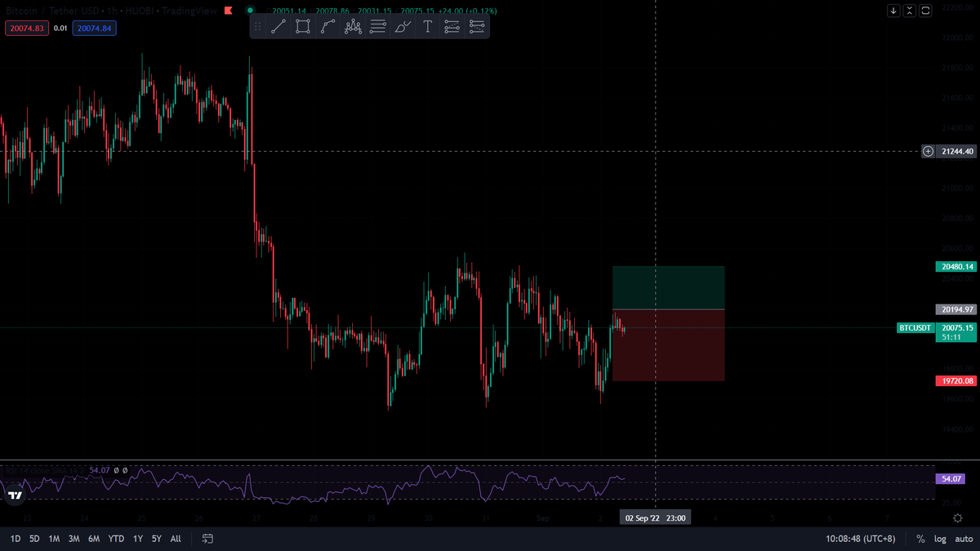Image resolution: width=980 pixels, height=551 pixels.
Task: Click the spread value 0.01
Action: point(60,28)
